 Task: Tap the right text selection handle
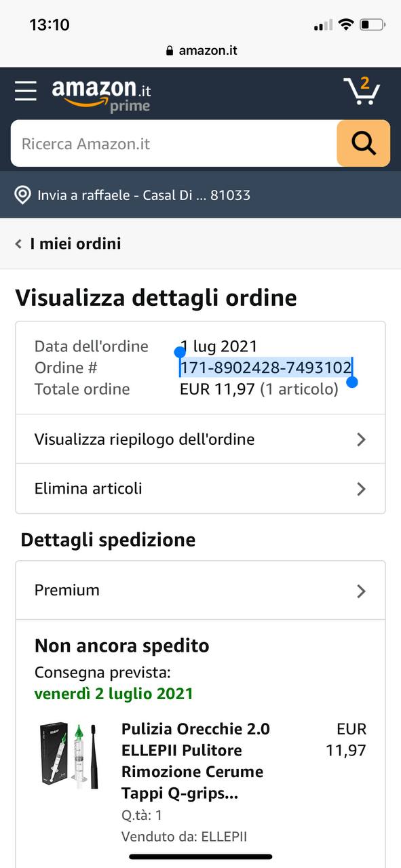(x=351, y=382)
